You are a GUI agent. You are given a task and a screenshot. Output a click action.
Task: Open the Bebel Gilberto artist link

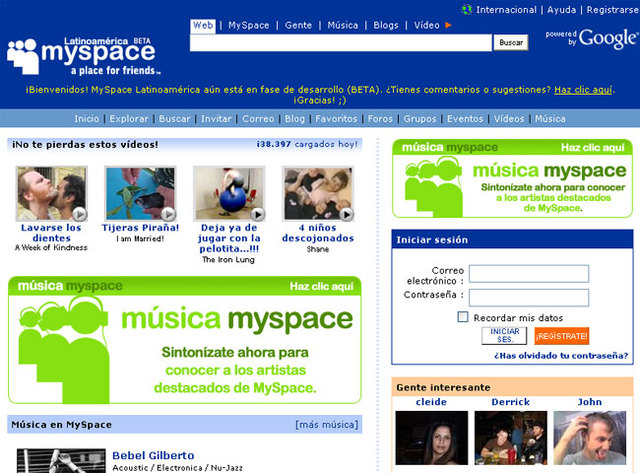point(153,455)
